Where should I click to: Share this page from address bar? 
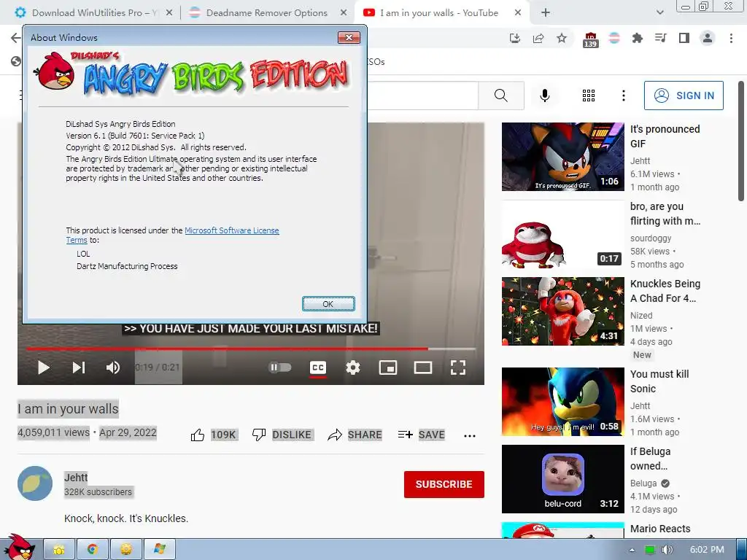[538, 38]
